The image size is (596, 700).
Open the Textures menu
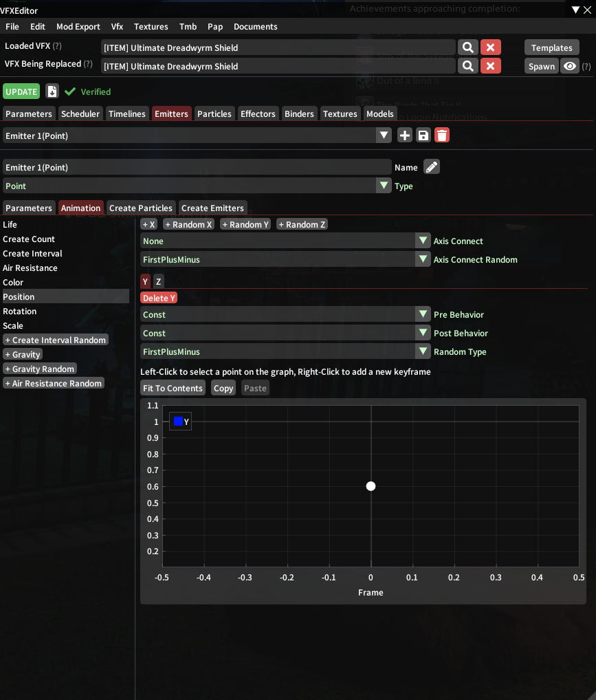(151, 26)
